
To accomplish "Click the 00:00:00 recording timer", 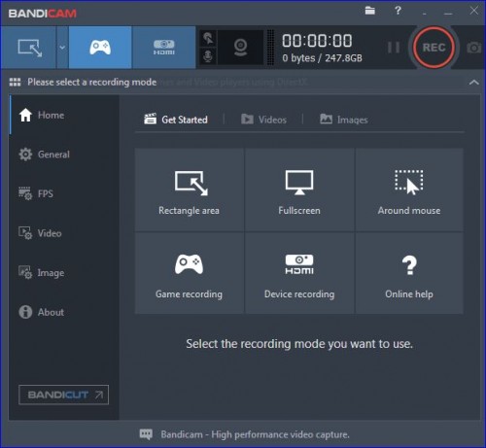I will click(317, 41).
